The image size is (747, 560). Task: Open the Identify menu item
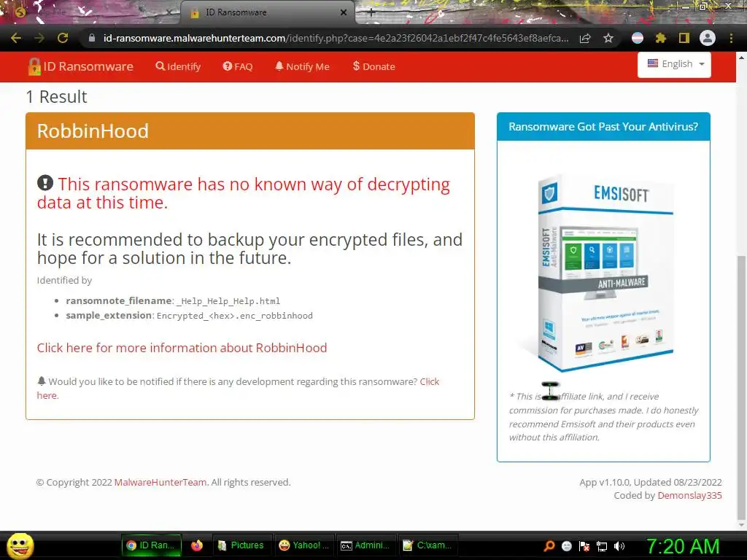coord(178,66)
